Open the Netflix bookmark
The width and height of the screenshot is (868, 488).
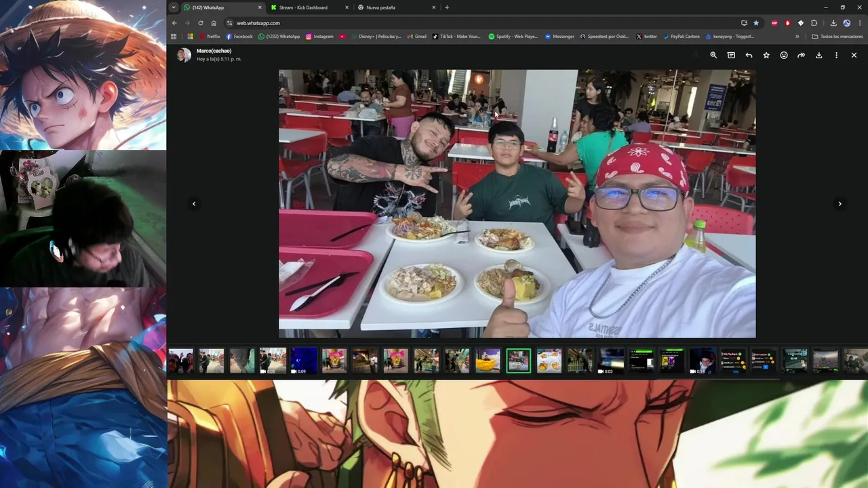coord(210,37)
